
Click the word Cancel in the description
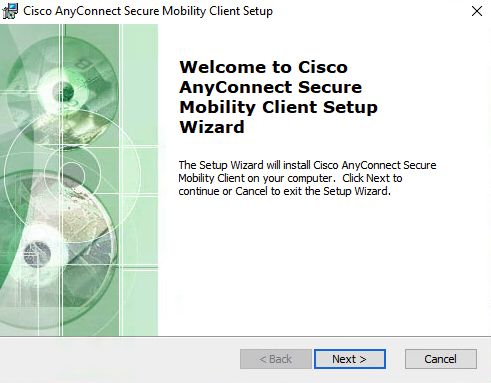coord(251,191)
